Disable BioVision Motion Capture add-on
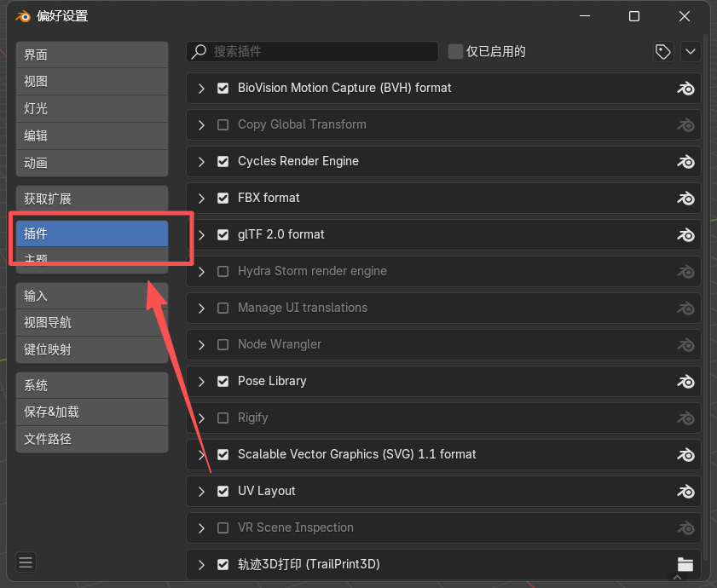This screenshot has height=588, width=717. pyautogui.click(x=223, y=88)
